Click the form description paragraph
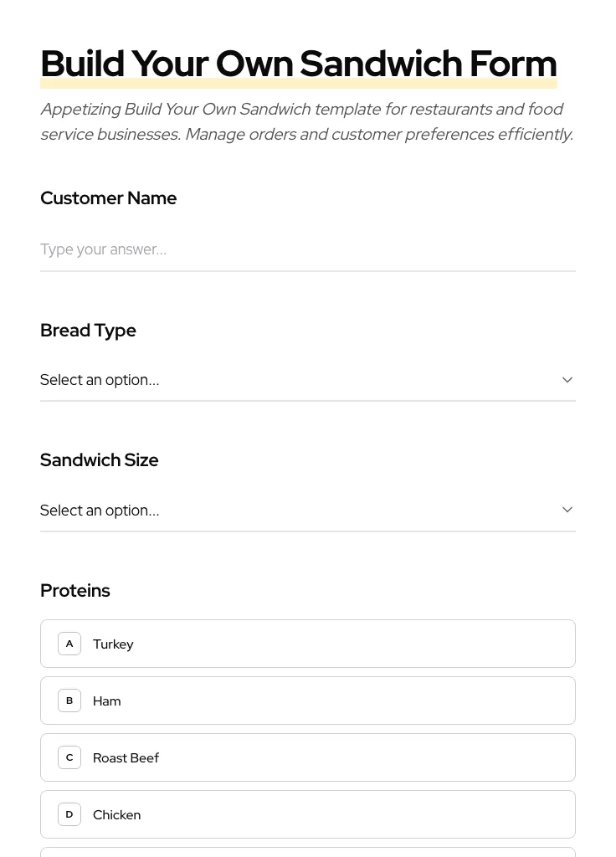Screen dimensions: 616x857 [x=306, y=121]
